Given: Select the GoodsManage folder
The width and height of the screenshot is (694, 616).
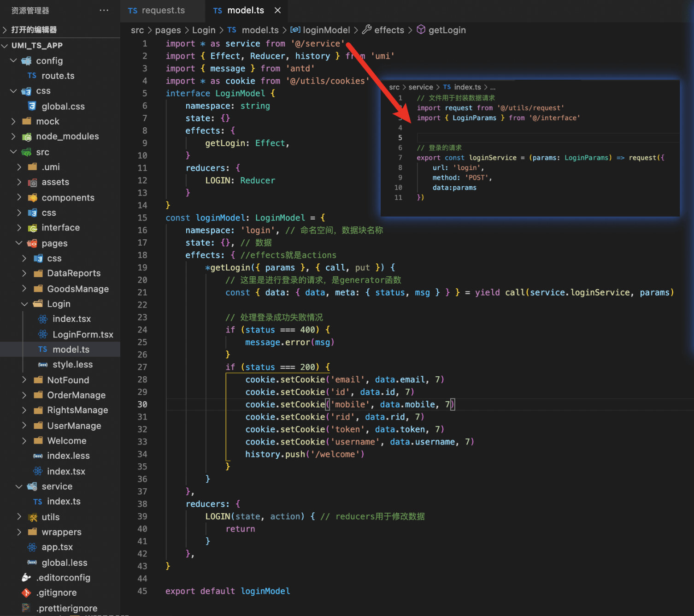Looking at the screenshot, I should pyautogui.click(x=78, y=289).
